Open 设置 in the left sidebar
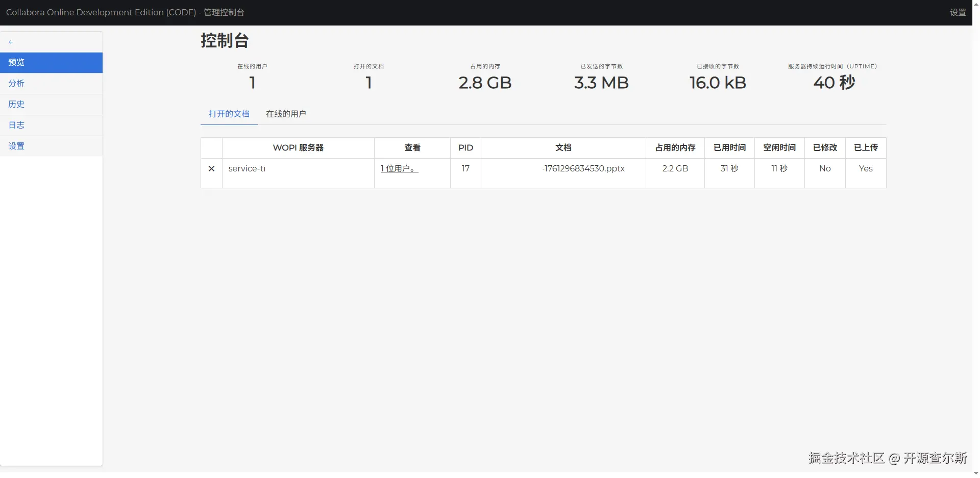The height and width of the screenshot is (478, 980). [16, 146]
